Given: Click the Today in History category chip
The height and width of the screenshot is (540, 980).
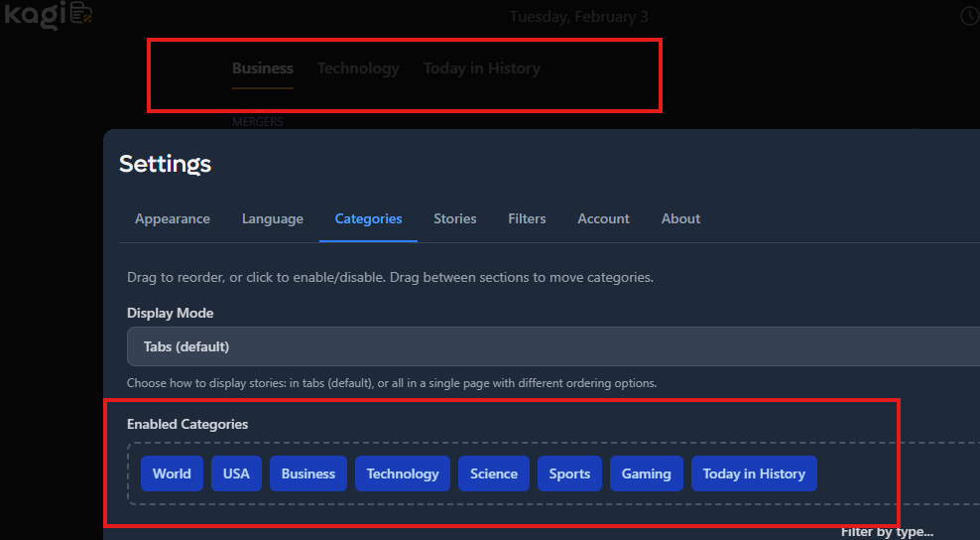Looking at the screenshot, I should [754, 473].
